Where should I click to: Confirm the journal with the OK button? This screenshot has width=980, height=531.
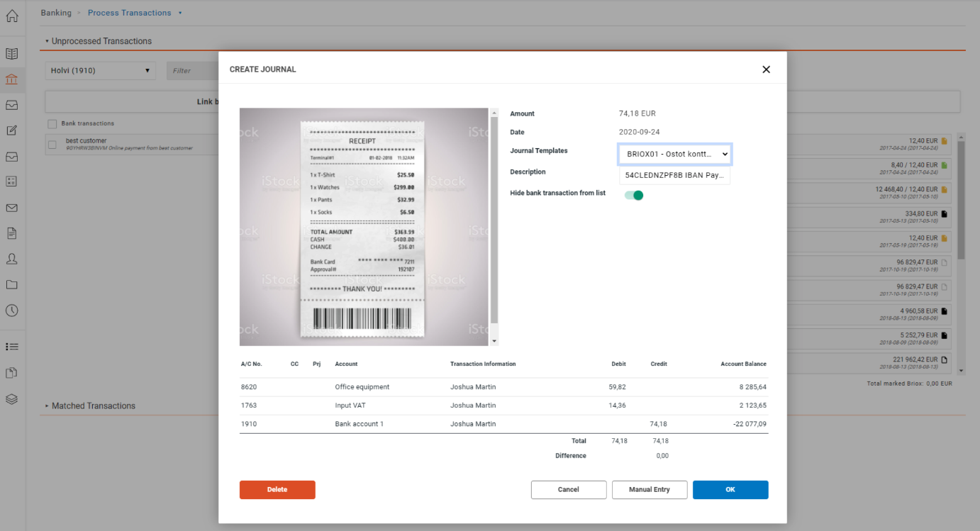(x=730, y=490)
